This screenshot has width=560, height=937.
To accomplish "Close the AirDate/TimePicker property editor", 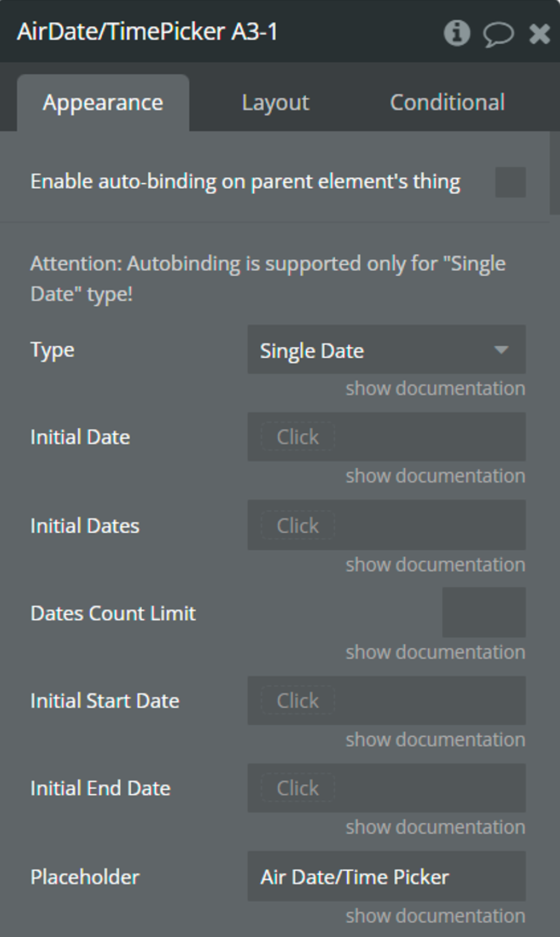I will click(539, 34).
